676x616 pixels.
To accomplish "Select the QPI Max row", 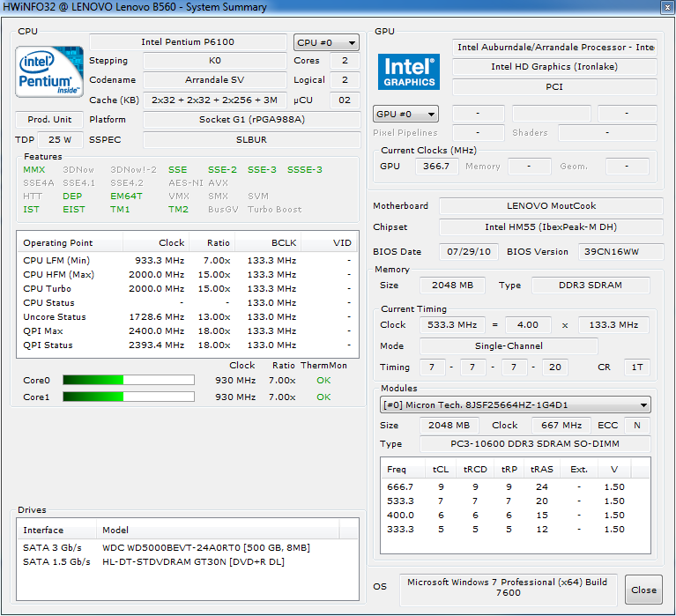I will pyautogui.click(x=188, y=330).
